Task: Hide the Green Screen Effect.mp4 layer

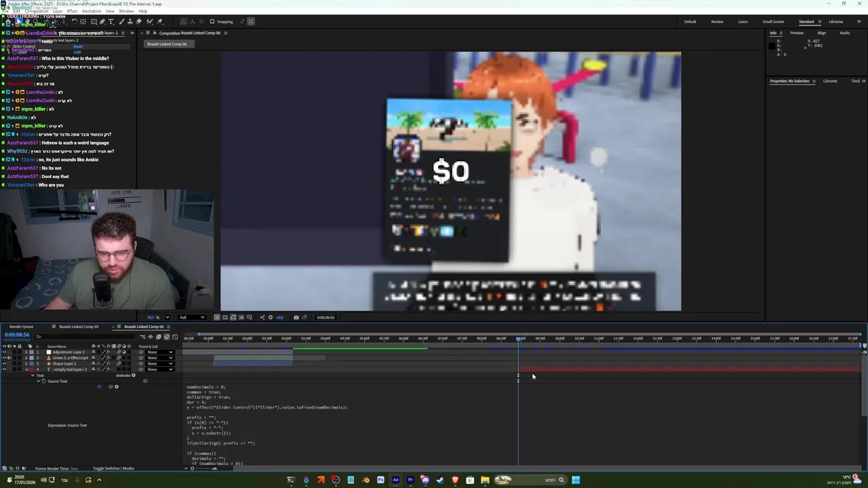Action: 5,358
